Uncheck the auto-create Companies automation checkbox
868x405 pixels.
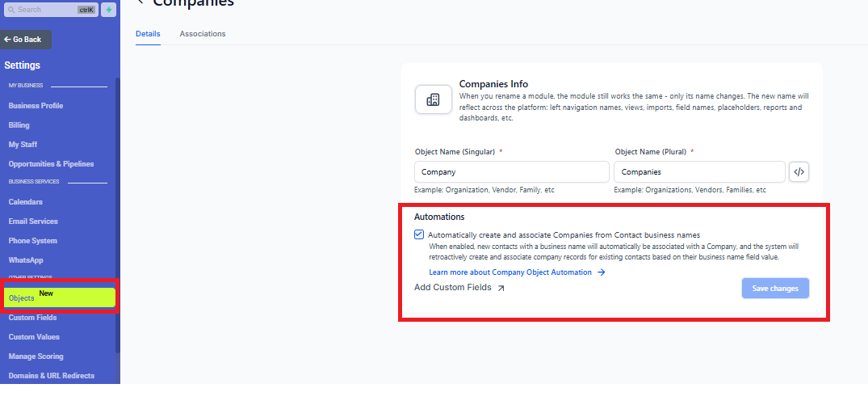coord(419,234)
